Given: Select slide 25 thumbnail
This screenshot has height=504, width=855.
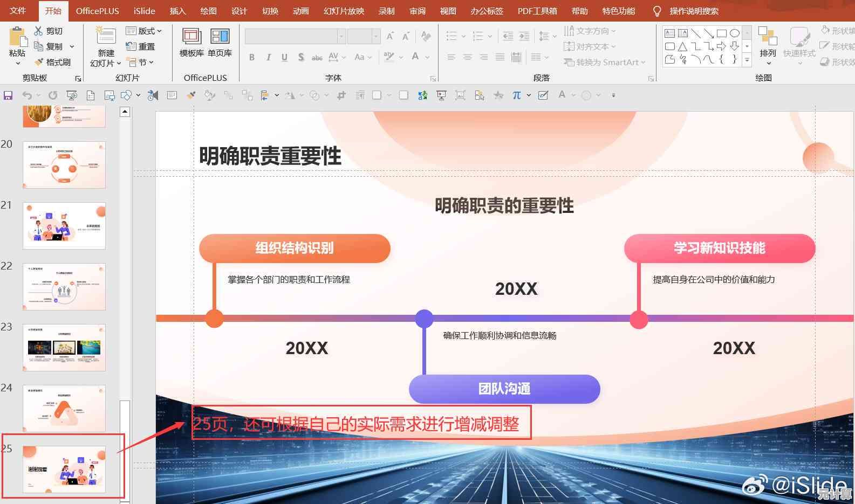Looking at the screenshot, I should pyautogui.click(x=64, y=469).
